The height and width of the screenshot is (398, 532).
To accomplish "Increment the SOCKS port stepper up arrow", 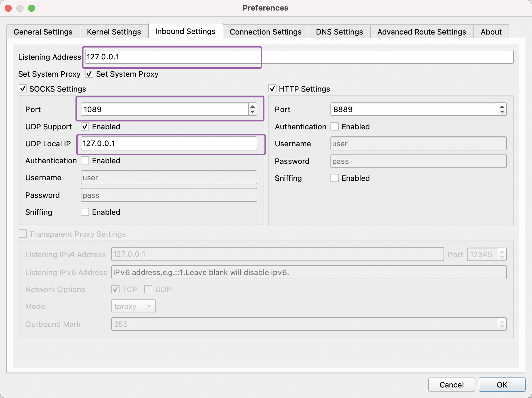I will (252, 107).
